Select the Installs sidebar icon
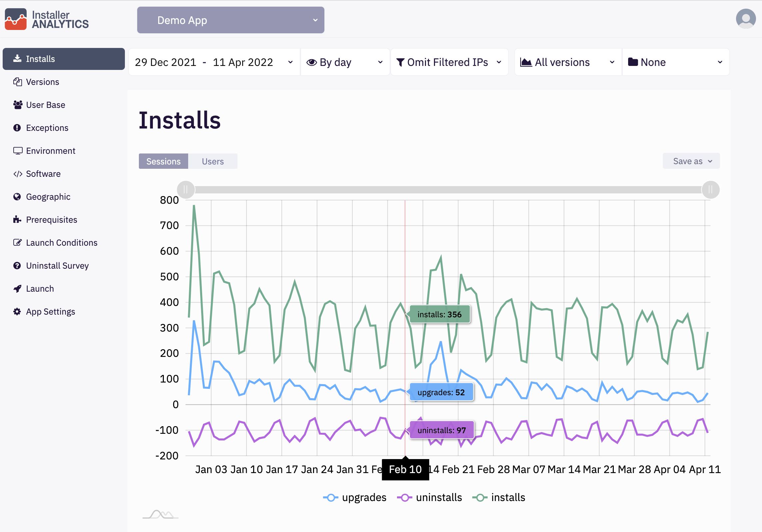This screenshot has width=762, height=532. [x=18, y=59]
